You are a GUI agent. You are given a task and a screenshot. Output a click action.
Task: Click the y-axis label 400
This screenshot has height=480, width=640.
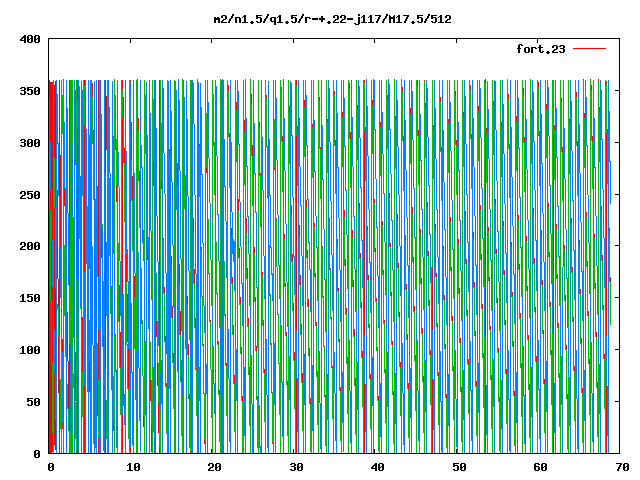pos(30,39)
